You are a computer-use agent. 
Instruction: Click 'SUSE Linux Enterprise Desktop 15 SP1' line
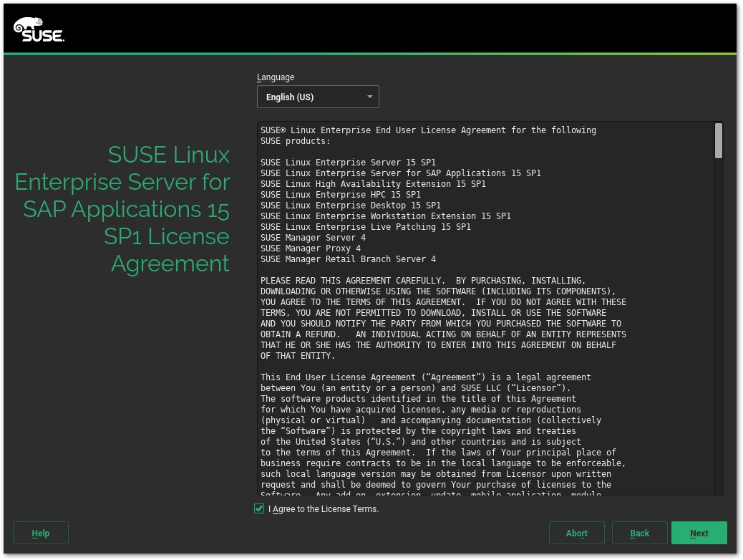pos(350,206)
